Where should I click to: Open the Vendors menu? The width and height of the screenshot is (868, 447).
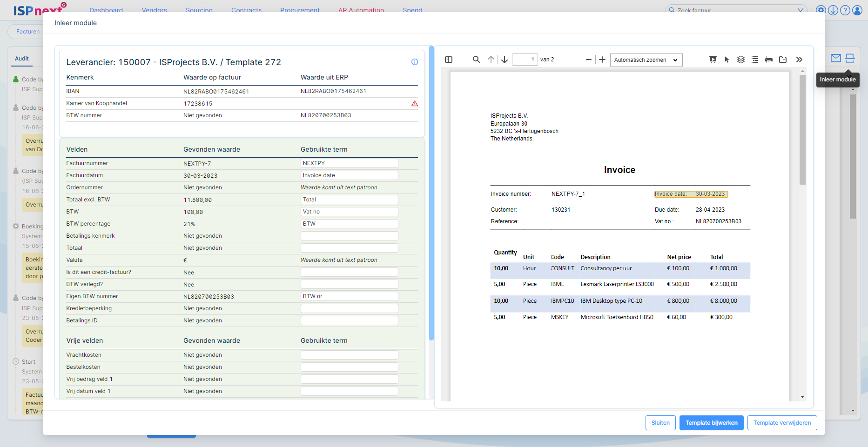click(154, 10)
